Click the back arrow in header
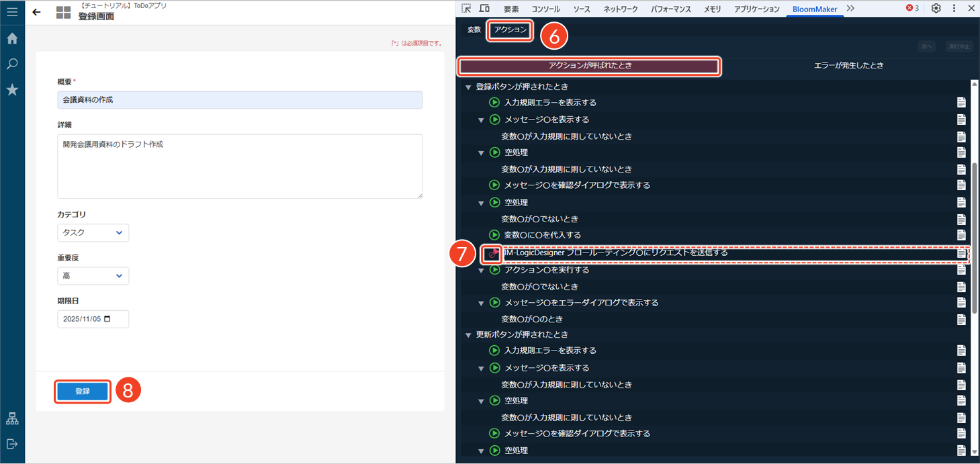 click(36, 12)
